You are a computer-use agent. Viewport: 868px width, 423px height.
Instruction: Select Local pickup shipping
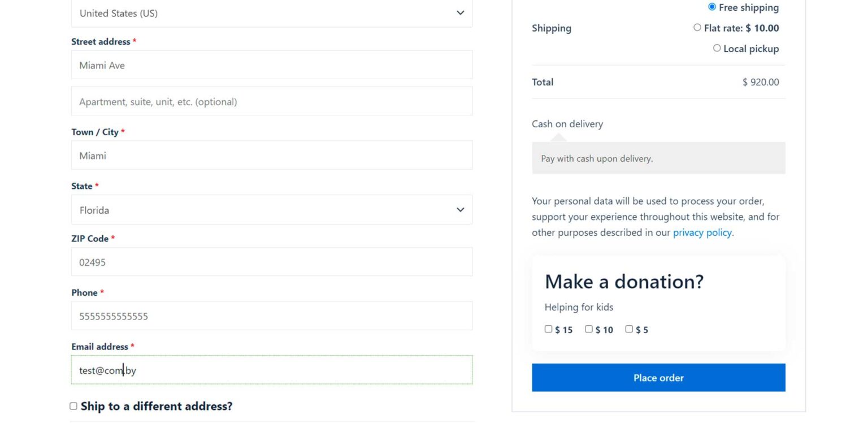pos(717,48)
